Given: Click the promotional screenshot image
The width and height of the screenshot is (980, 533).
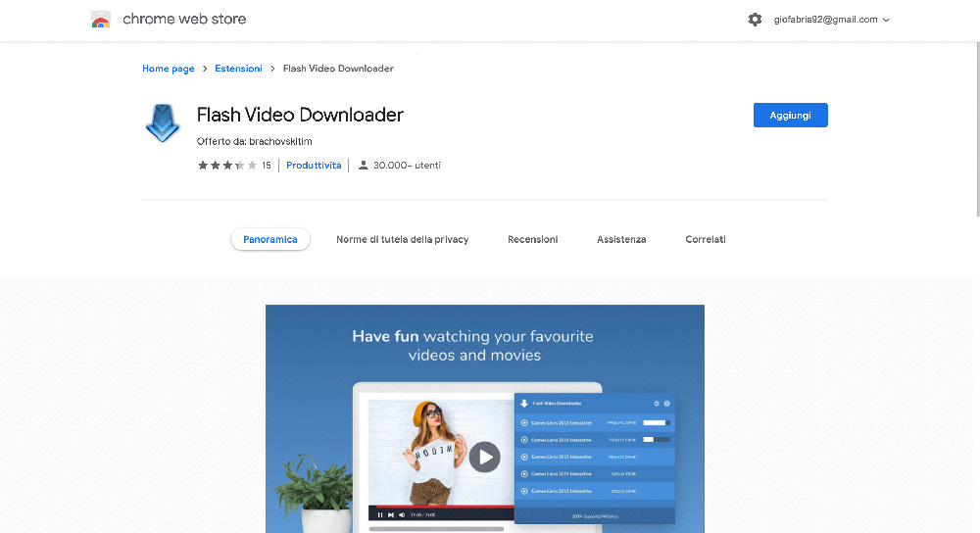Looking at the screenshot, I should (484, 418).
